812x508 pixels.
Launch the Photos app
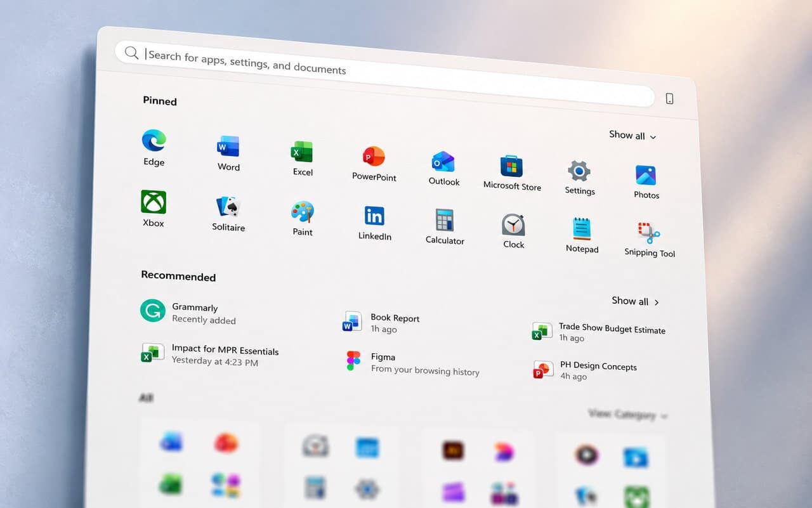(646, 176)
